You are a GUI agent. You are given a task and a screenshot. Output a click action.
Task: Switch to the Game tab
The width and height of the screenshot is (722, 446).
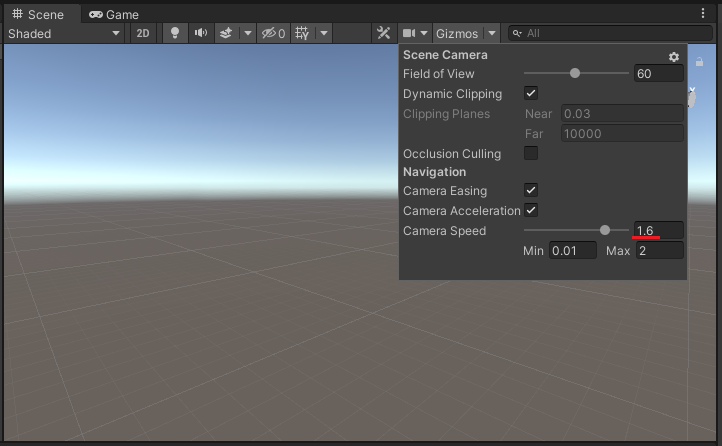coord(114,15)
